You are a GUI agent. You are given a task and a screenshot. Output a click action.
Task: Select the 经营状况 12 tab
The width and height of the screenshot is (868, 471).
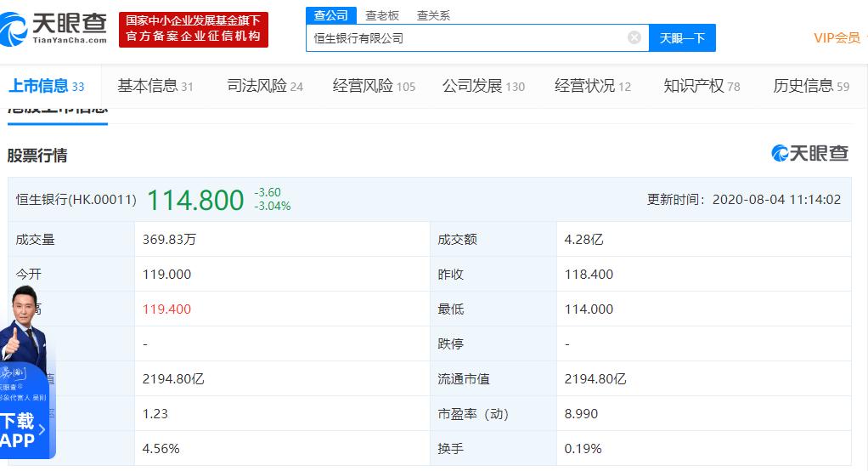click(x=592, y=86)
